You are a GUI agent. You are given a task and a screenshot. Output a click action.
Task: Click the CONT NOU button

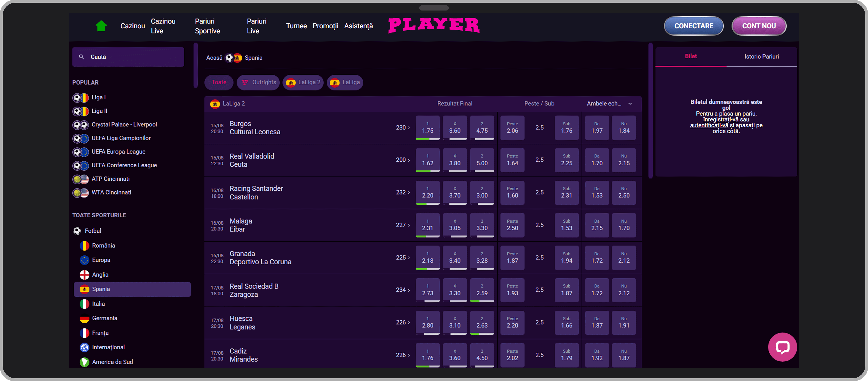click(x=759, y=26)
